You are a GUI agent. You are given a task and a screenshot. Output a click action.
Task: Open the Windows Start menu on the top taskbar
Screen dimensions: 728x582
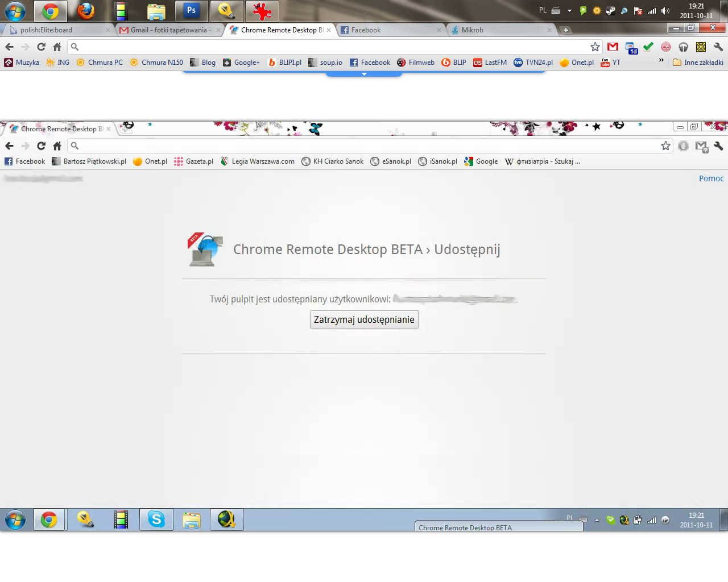(x=15, y=11)
